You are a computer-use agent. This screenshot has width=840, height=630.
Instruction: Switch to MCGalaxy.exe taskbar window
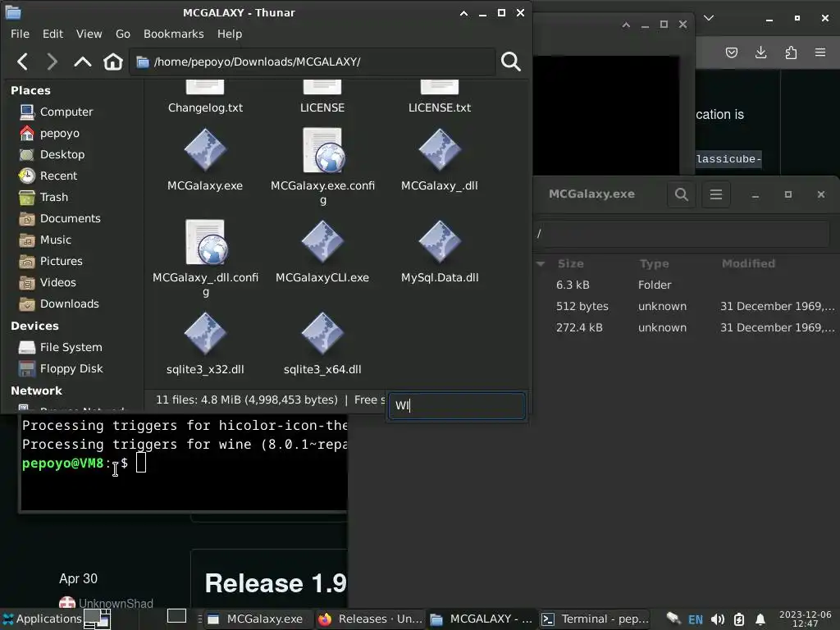pyautogui.click(x=256, y=619)
